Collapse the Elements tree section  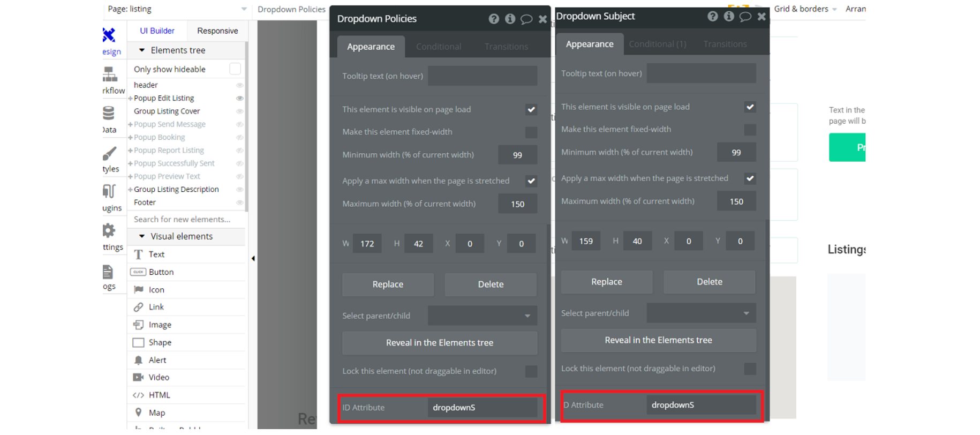pyautogui.click(x=142, y=50)
